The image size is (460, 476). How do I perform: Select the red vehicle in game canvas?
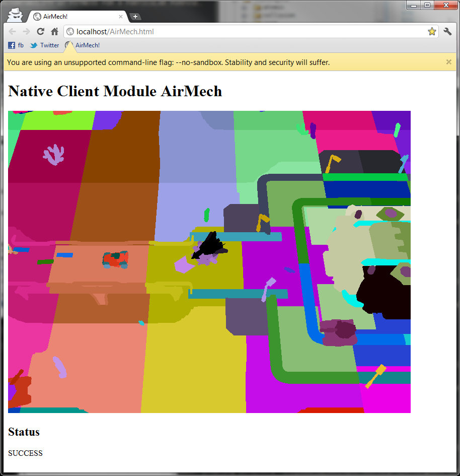[x=115, y=259]
